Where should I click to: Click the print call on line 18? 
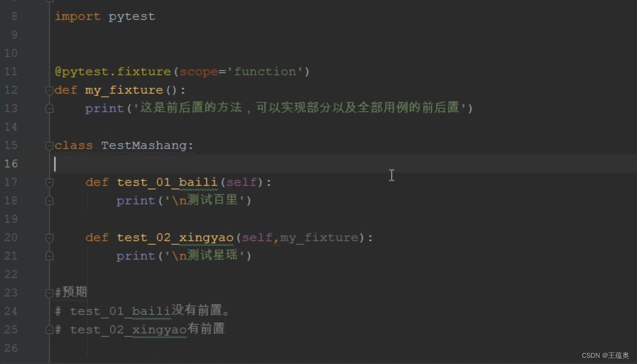tap(136, 200)
